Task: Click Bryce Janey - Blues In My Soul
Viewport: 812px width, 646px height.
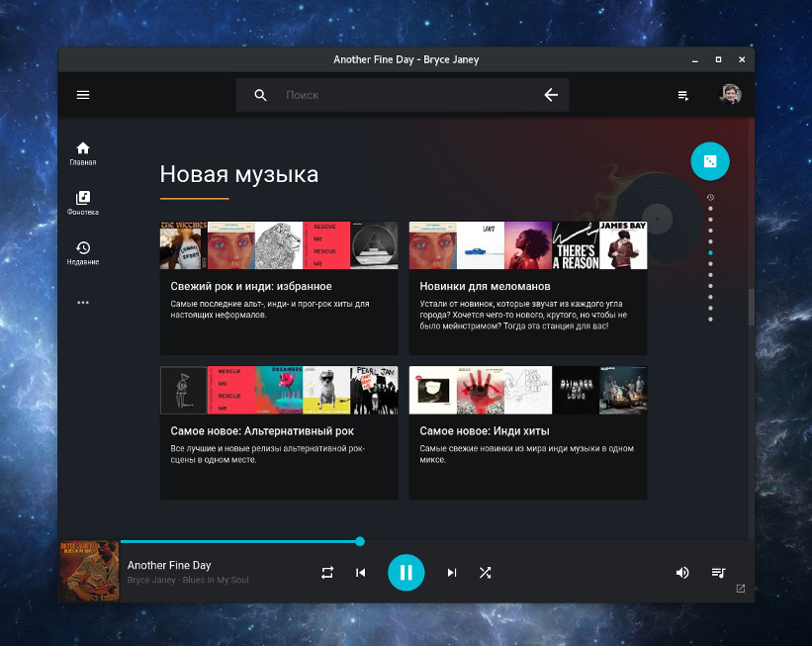Action: (x=188, y=580)
